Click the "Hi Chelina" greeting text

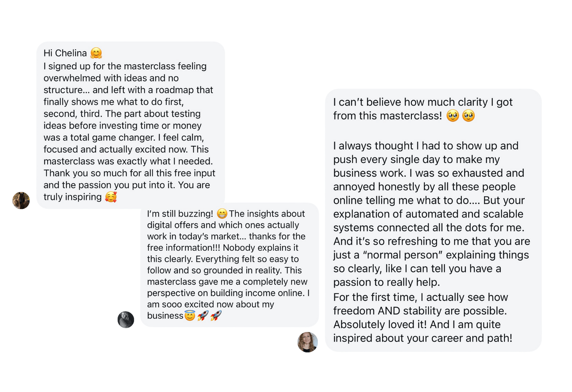pos(65,53)
